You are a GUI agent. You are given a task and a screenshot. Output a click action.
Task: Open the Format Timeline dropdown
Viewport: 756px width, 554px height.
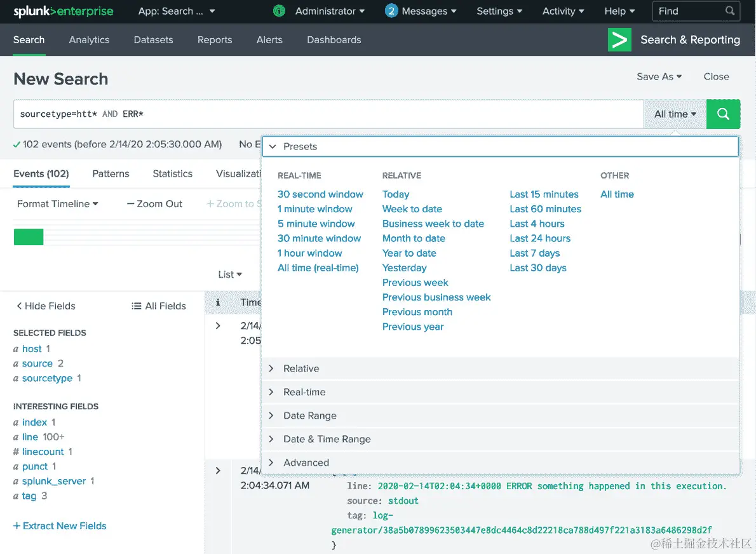(x=57, y=204)
